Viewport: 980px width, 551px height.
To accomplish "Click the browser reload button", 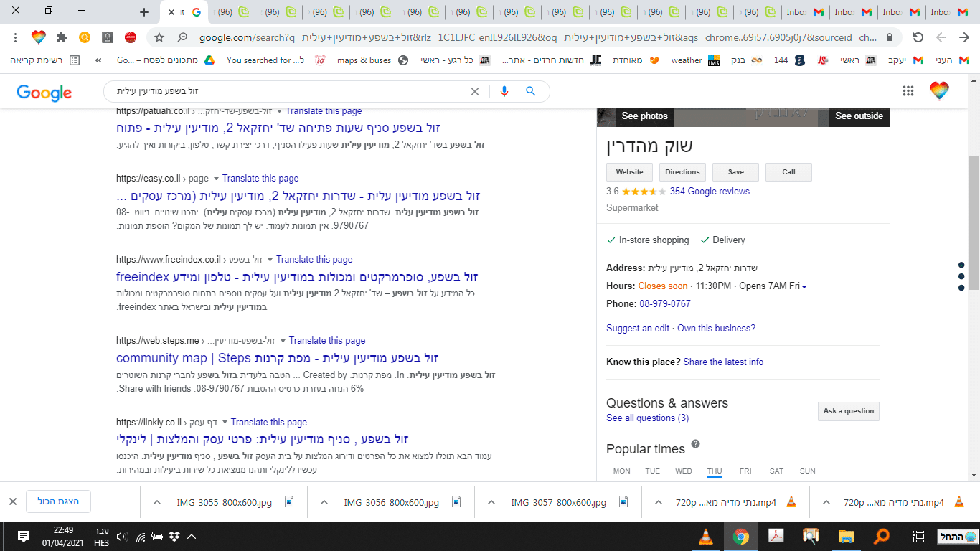I will tap(918, 37).
